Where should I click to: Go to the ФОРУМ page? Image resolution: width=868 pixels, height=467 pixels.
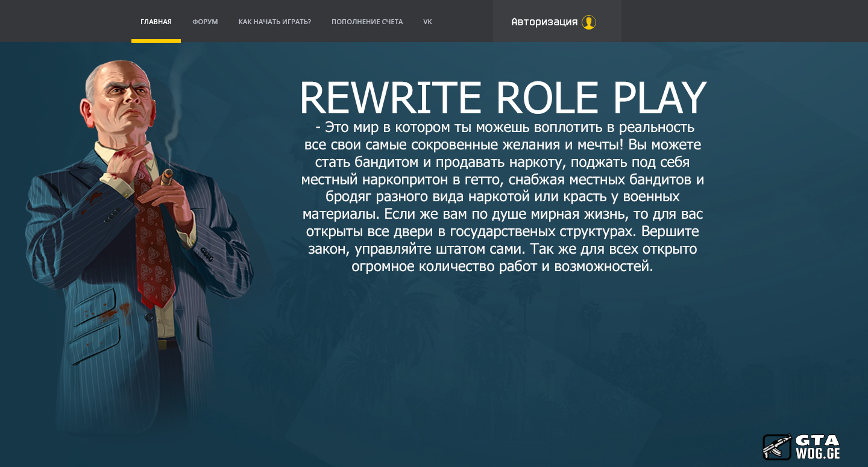tap(205, 22)
